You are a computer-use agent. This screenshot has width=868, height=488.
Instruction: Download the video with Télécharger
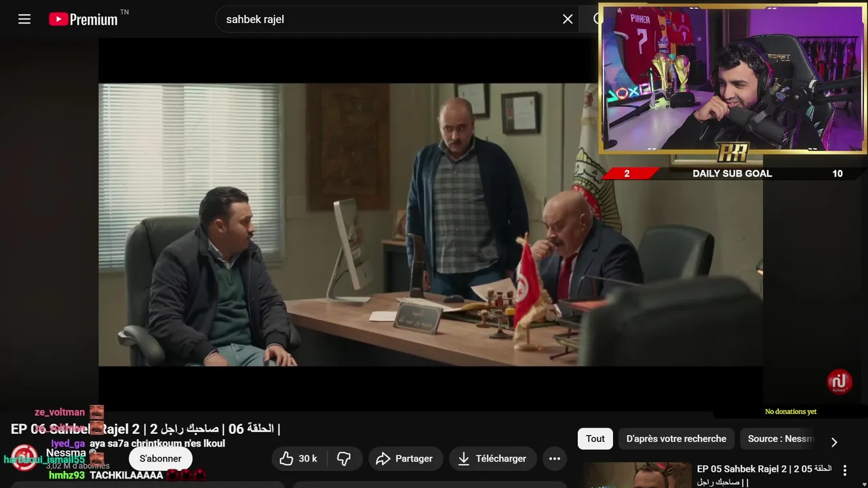coord(492,459)
